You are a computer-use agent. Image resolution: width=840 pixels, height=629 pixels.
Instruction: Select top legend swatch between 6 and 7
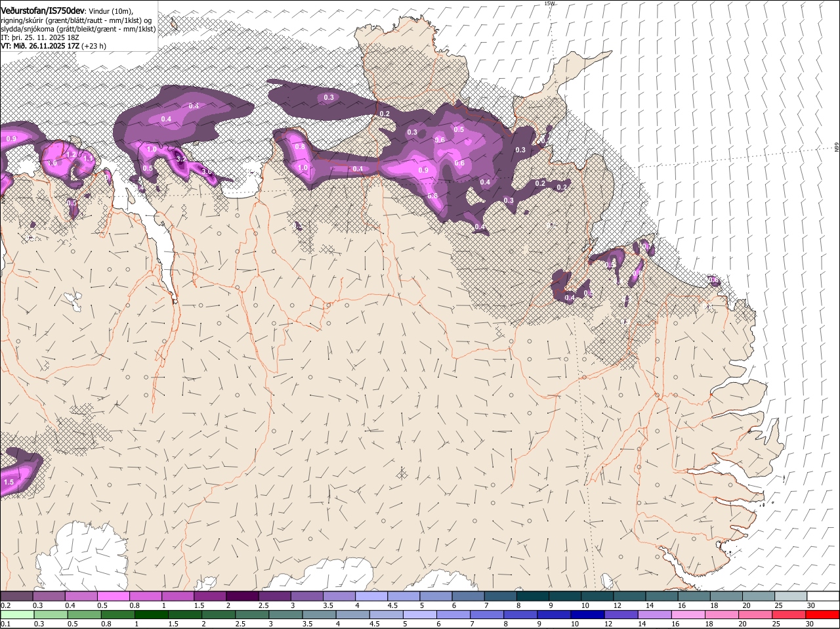pyautogui.click(x=468, y=596)
